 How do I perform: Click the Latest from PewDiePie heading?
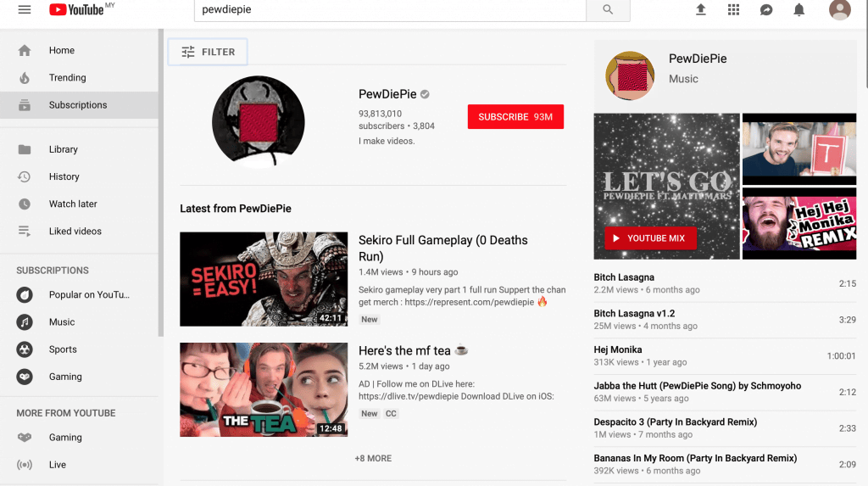pyautogui.click(x=236, y=209)
